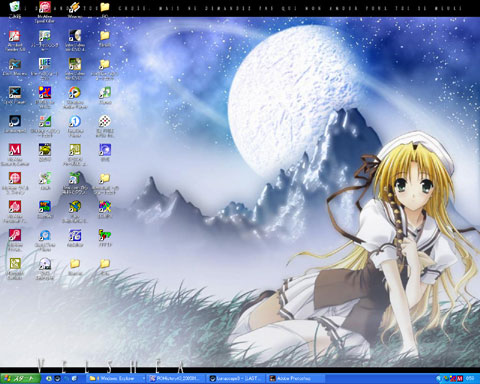Open the yellow helmet icon shortcut
The width and height of the screenshot is (480, 384).
45,150
